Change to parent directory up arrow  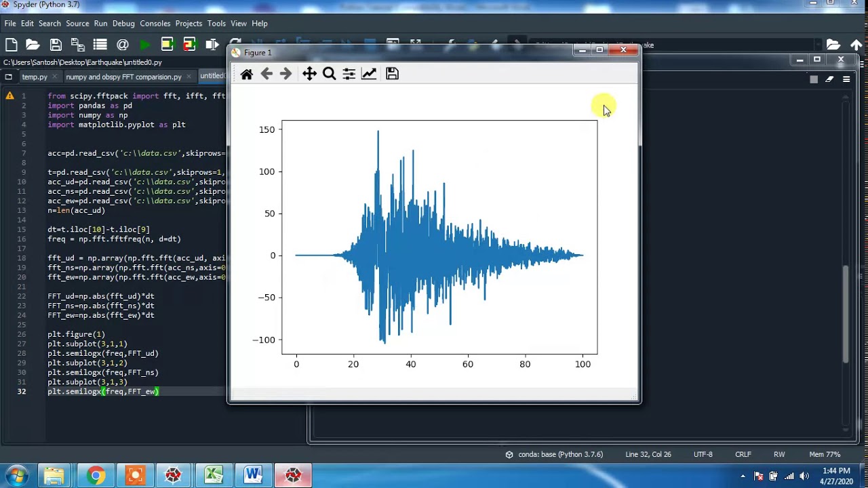[856, 45]
